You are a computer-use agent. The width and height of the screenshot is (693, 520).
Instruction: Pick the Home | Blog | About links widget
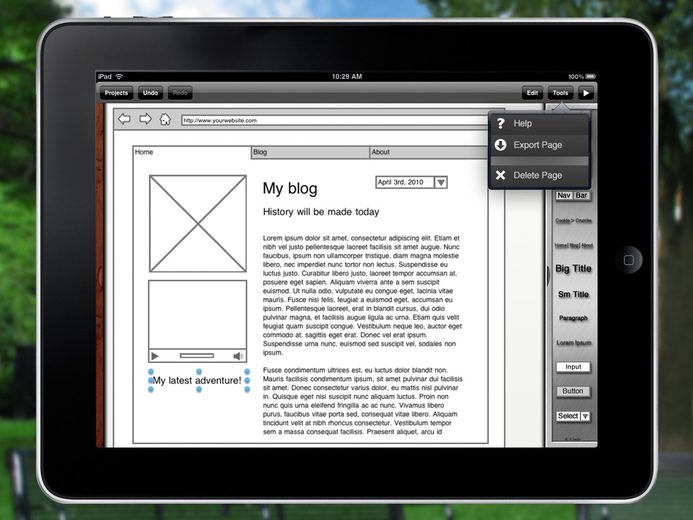[x=574, y=245]
